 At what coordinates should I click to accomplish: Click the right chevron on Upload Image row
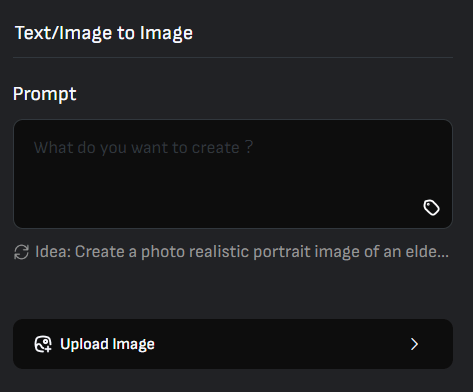pos(414,344)
